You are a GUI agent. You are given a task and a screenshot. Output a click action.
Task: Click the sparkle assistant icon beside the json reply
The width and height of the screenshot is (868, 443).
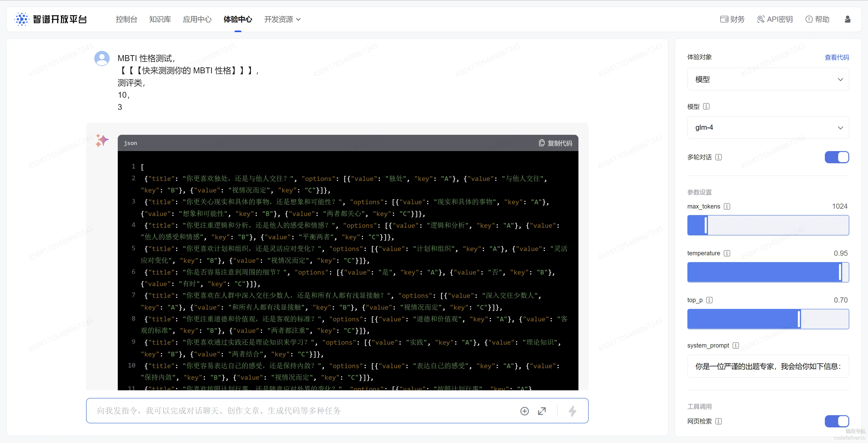pos(102,140)
